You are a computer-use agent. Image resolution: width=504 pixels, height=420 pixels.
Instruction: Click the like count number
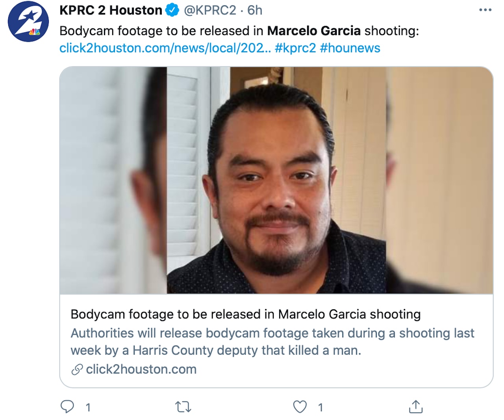pyautogui.click(x=321, y=407)
